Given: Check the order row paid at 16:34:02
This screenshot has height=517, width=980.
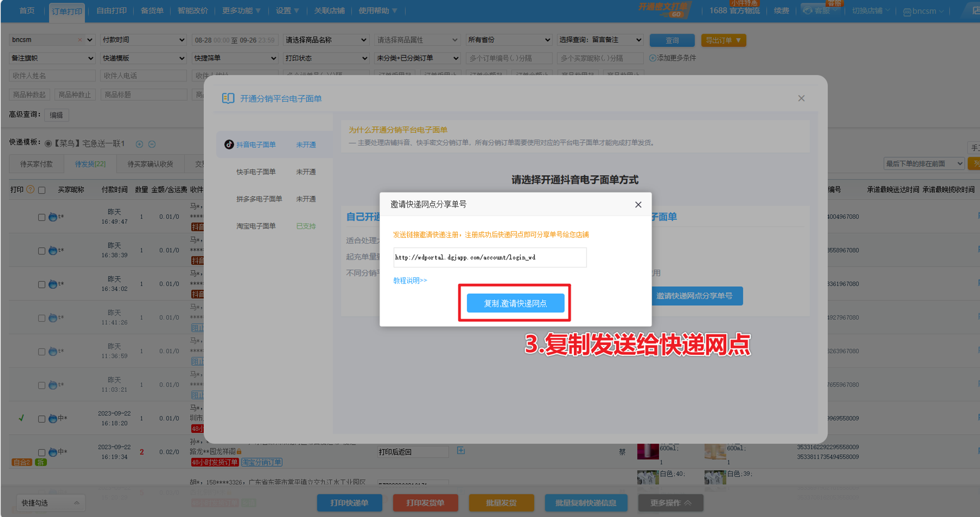Looking at the screenshot, I should 42,284.
